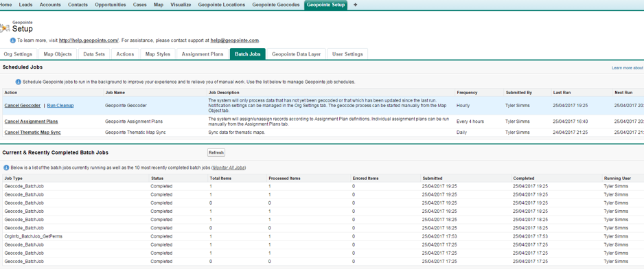Image resolution: width=644 pixels, height=274 pixels.
Task: Open the Accounts tab
Action: (x=50, y=5)
